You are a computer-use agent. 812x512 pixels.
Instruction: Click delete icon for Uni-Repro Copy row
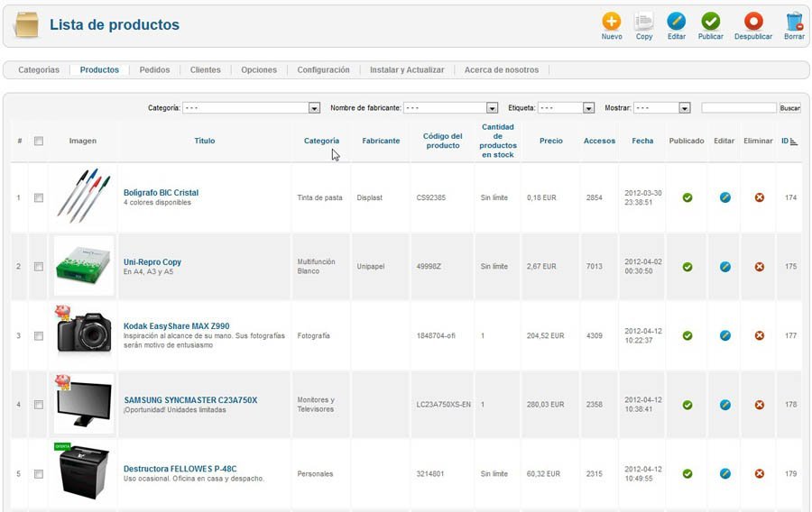(759, 267)
